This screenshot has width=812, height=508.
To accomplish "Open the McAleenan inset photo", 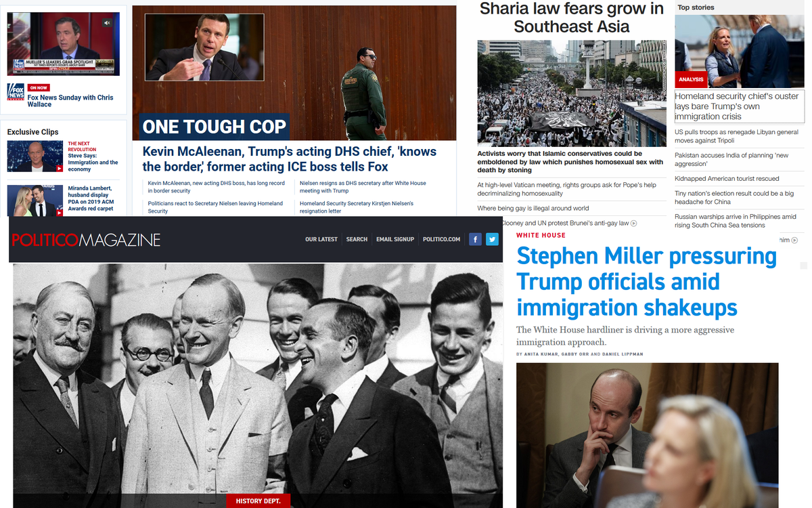I will tap(204, 47).
